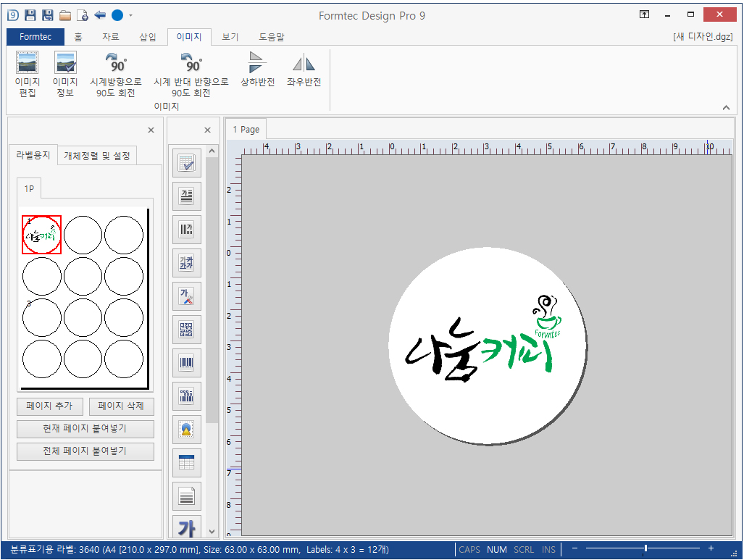This screenshot has width=744, height=560.
Task: Zoom out with the minus button
Action: (x=574, y=548)
